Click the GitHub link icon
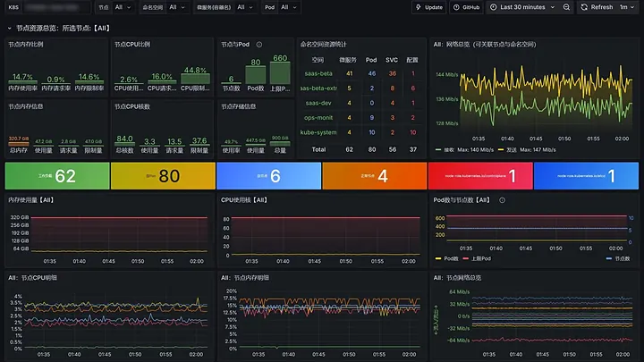This screenshot has height=362, width=644. pos(456,7)
